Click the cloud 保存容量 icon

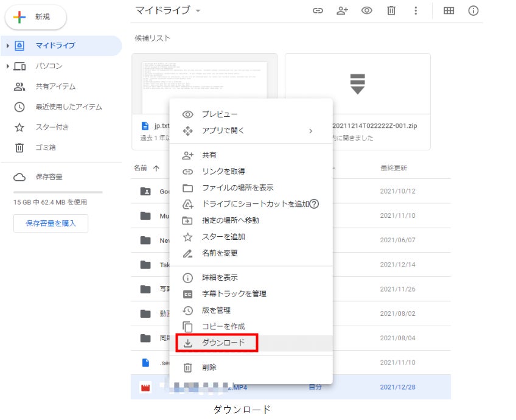(19, 177)
